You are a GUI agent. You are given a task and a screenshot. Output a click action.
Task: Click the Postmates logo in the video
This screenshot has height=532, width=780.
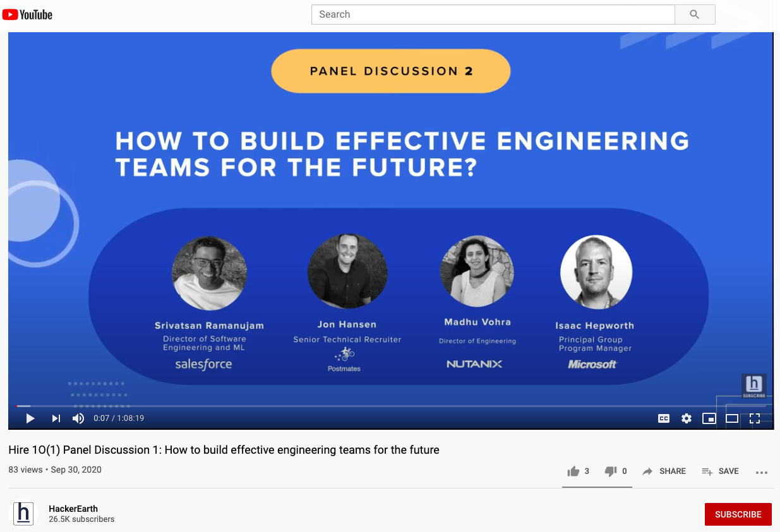coord(344,359)
